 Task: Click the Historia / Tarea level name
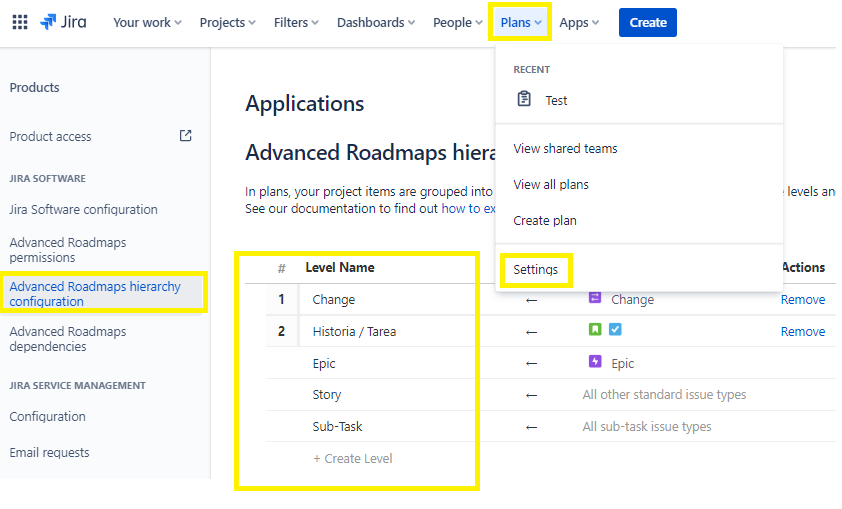tap(354, 332)
